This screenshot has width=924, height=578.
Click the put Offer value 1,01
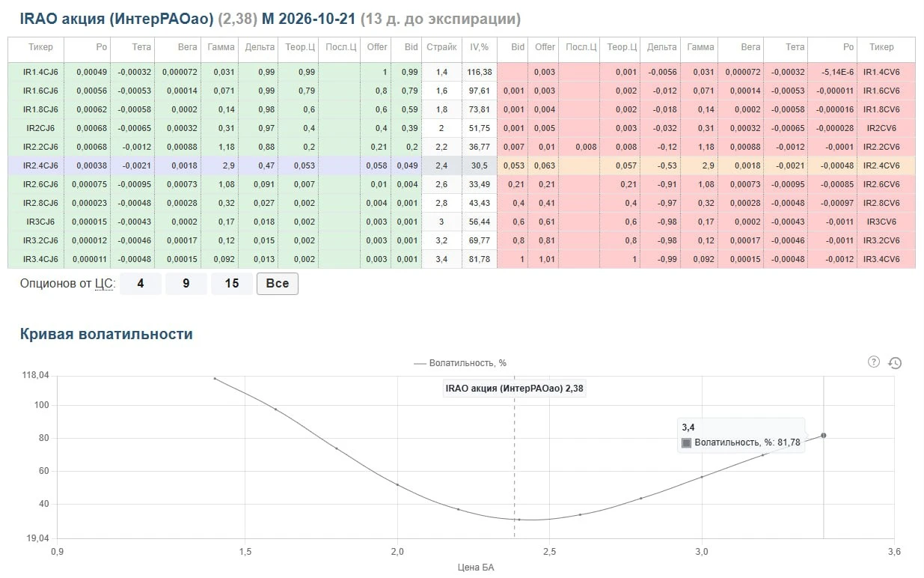click(x=547, y=259)
